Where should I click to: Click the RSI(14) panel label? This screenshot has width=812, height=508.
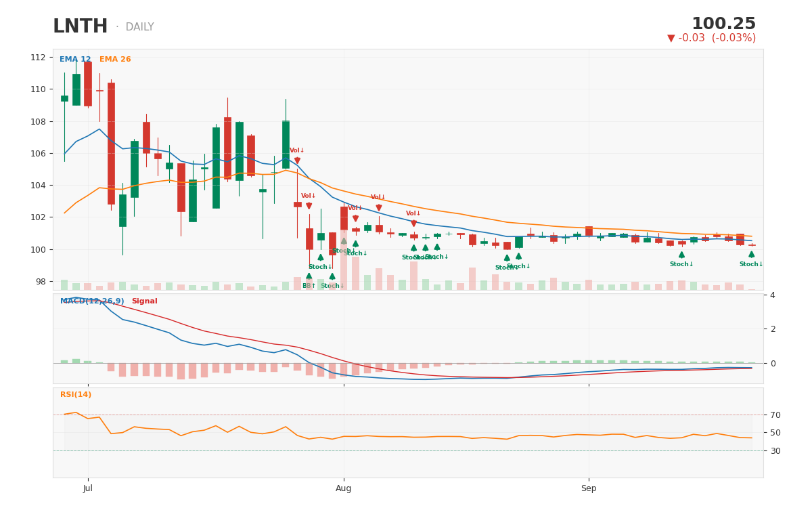pos(76,395)
